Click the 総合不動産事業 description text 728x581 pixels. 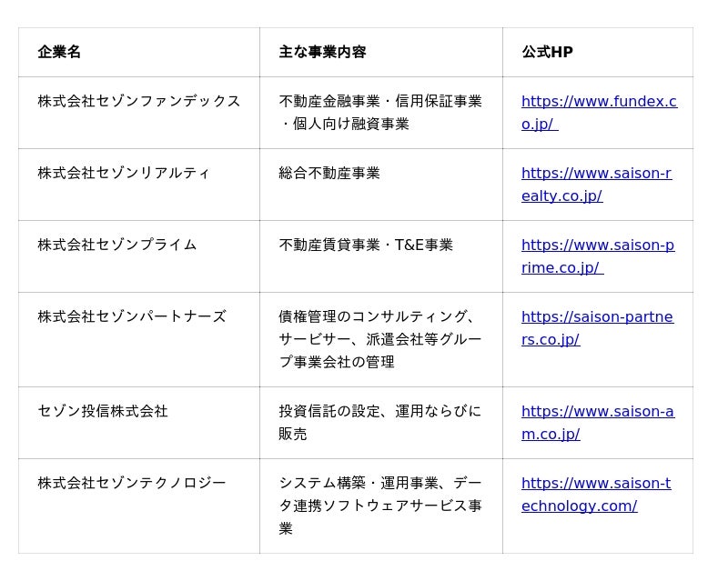click(329, 173)
